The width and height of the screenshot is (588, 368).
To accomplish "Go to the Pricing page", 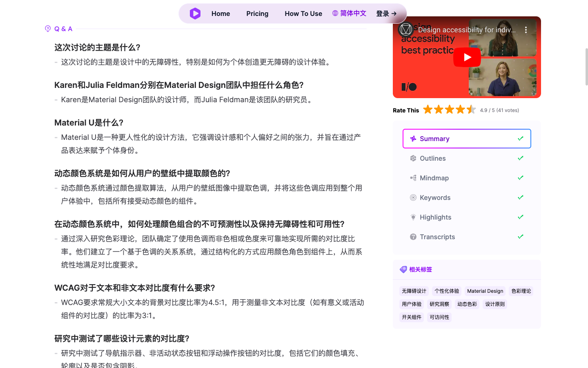I will (x=257, y=13).
